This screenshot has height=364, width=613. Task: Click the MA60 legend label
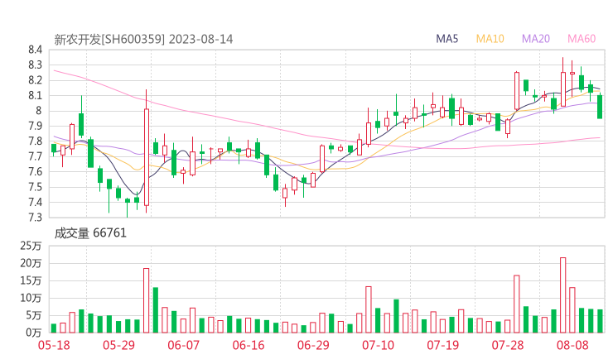point(582,39)
